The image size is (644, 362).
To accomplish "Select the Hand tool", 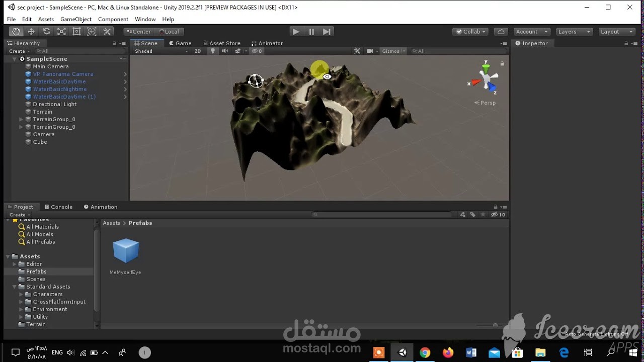I will pyautogui.click(x=16, y=31).
